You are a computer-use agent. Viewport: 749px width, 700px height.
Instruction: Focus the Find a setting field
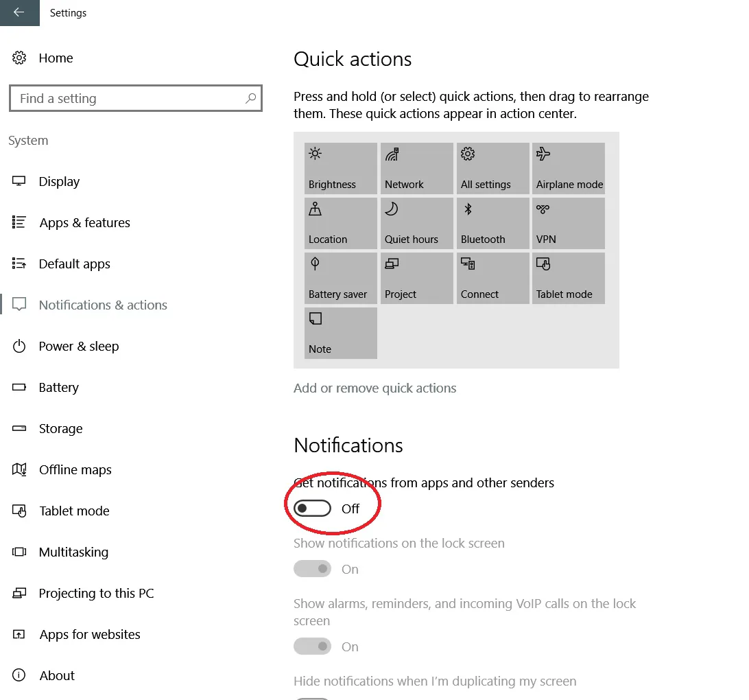point(136,98)
